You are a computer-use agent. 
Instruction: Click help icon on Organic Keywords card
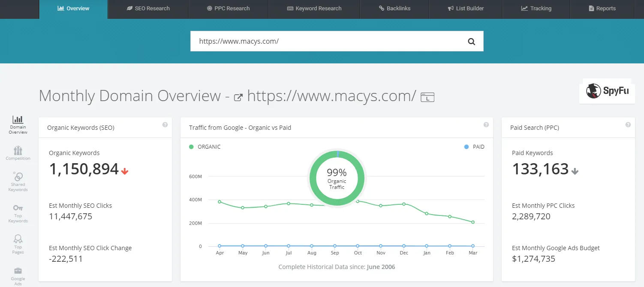point(165,125)
